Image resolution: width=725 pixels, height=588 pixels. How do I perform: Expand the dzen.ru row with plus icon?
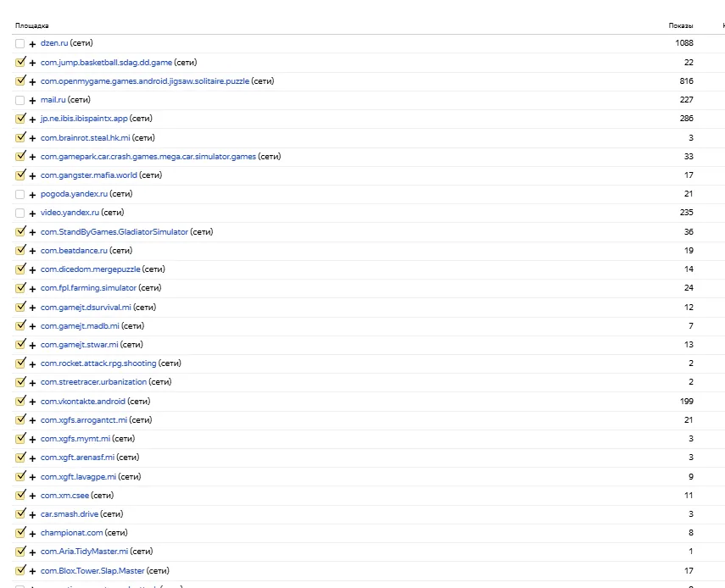coord(32,43)
